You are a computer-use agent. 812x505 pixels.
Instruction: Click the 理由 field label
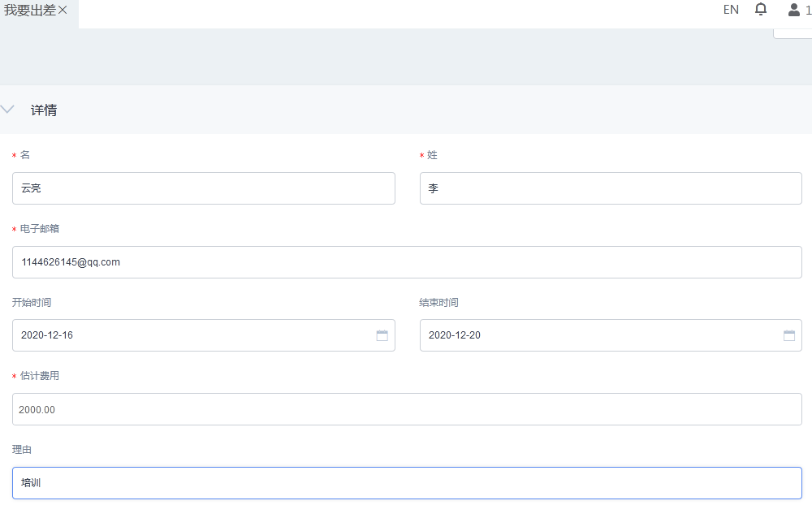pos(22,449)
